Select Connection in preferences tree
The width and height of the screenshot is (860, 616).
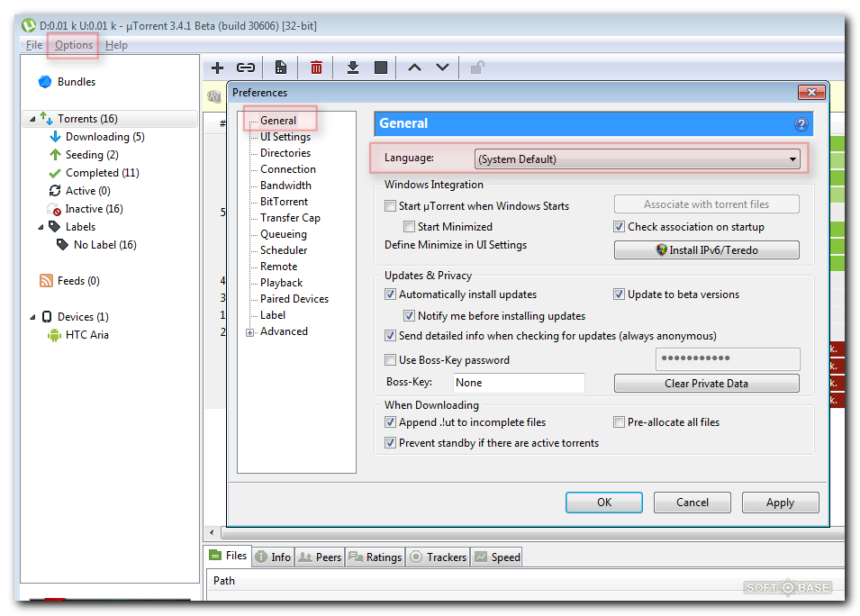(x=288, y=169)
